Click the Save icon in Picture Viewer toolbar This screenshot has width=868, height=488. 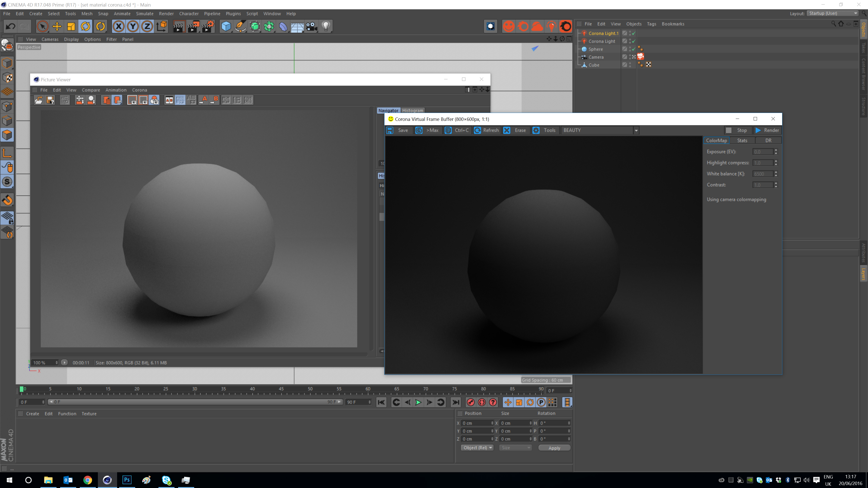(x=50, y=100)
